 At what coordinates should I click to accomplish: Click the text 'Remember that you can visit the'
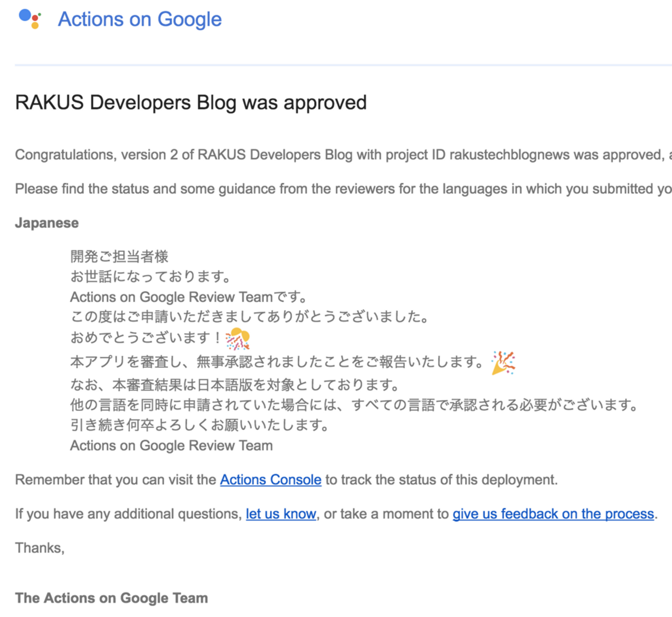pyautogui.click(x=116, y=480)
